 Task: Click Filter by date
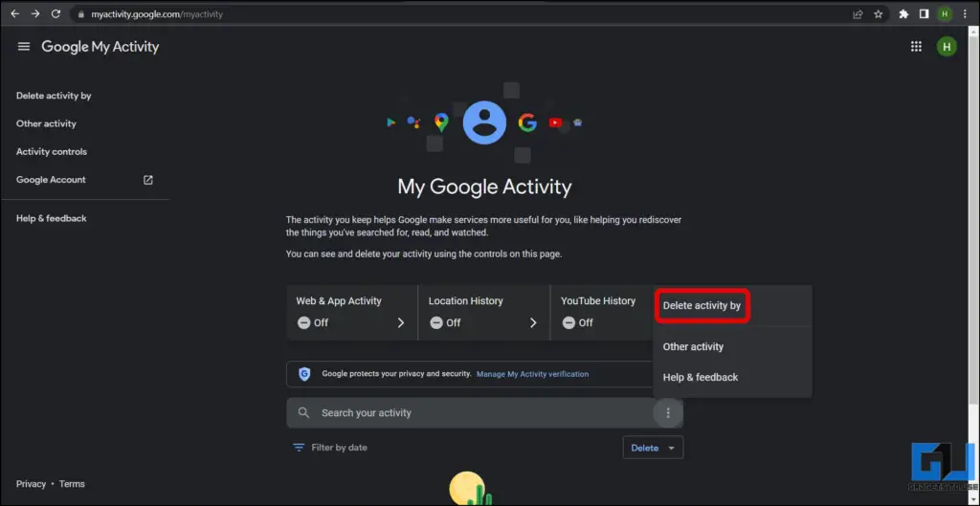tap(340, 448)
